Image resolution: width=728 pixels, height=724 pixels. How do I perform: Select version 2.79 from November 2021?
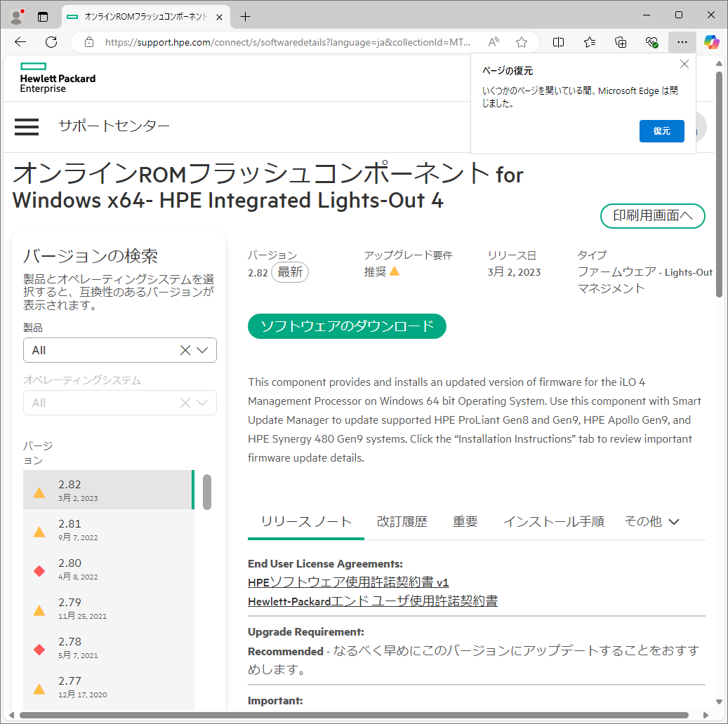point(109,608)
